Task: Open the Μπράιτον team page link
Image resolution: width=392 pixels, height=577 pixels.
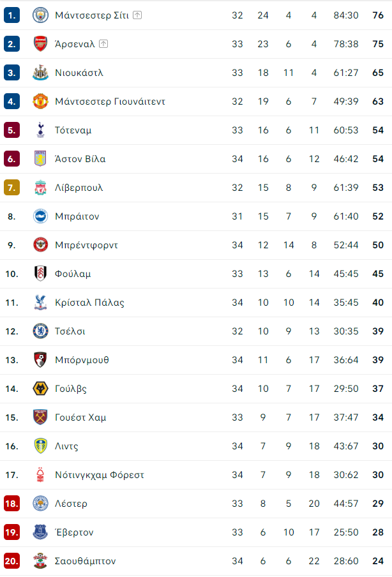Action: click(77, 216)
